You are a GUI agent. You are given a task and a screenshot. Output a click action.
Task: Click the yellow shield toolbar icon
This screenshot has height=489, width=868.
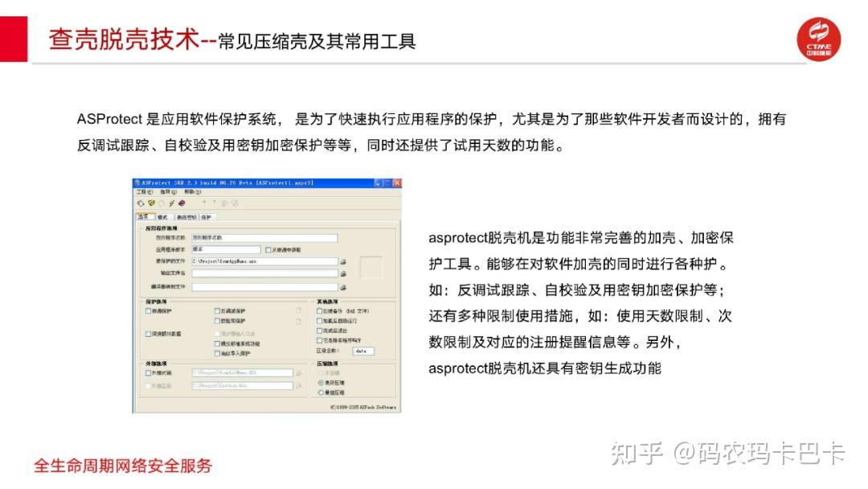coord(151,203)
